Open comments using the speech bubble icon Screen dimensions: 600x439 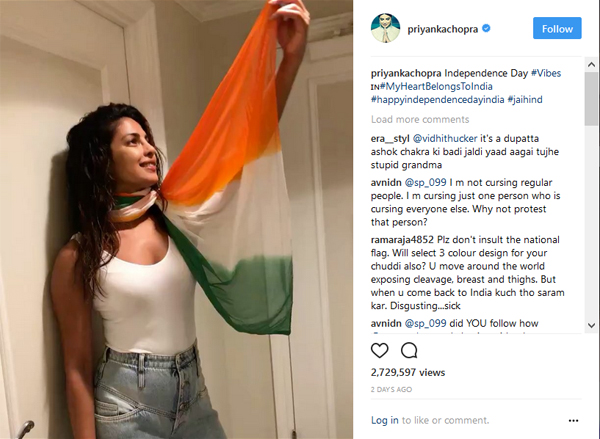(x=409, y=350)
